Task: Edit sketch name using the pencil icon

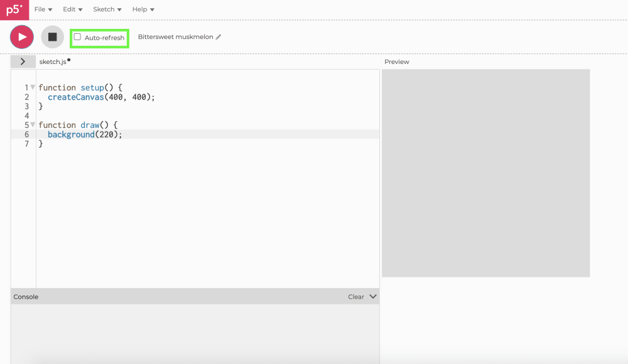Action: pos(219,37)
